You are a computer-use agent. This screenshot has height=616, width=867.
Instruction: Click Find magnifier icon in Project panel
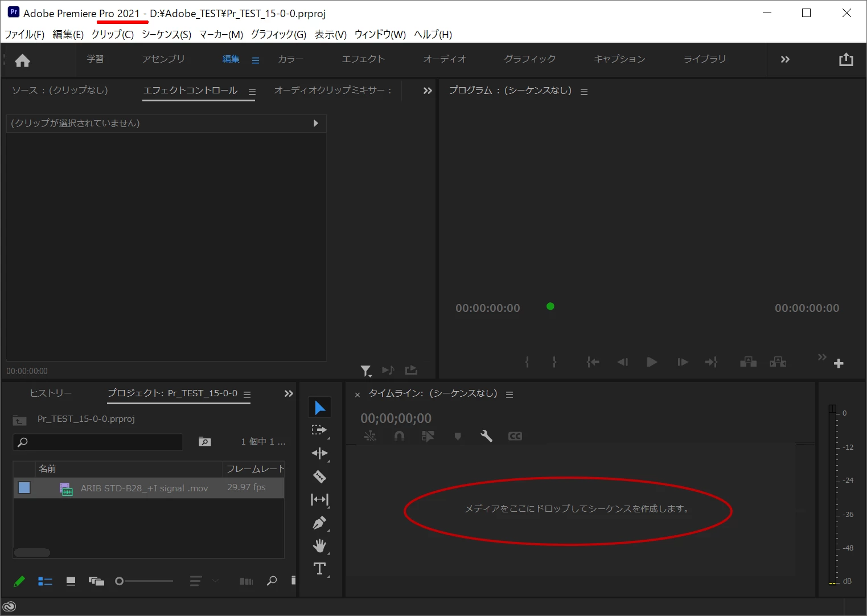[x=272, y=581]
